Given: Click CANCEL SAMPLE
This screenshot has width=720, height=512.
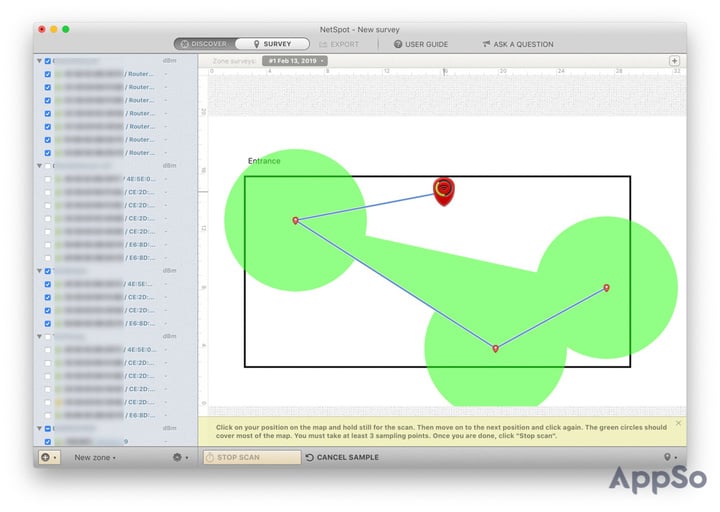Looking at the screenshot, I should click(342, 457).
